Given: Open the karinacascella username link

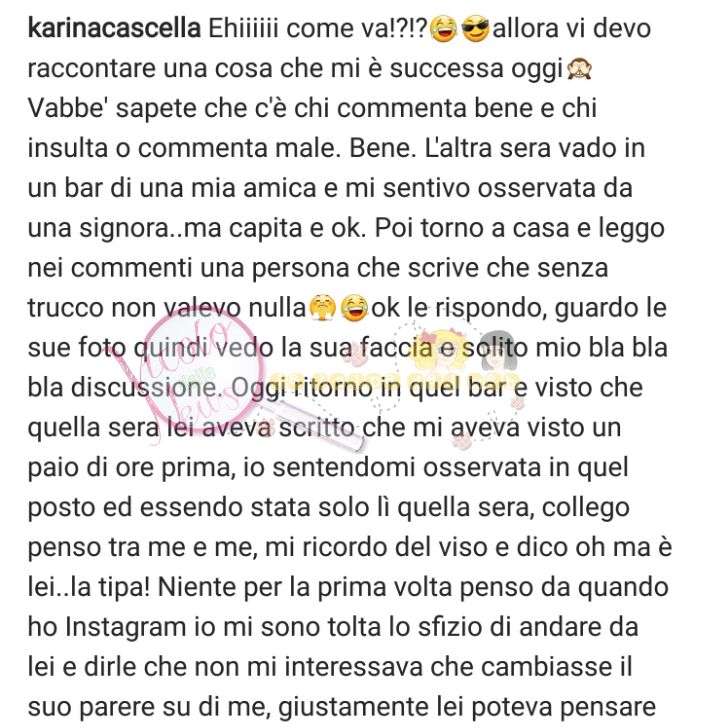Looking at the screenshot, I should click(x=114, y=29).
